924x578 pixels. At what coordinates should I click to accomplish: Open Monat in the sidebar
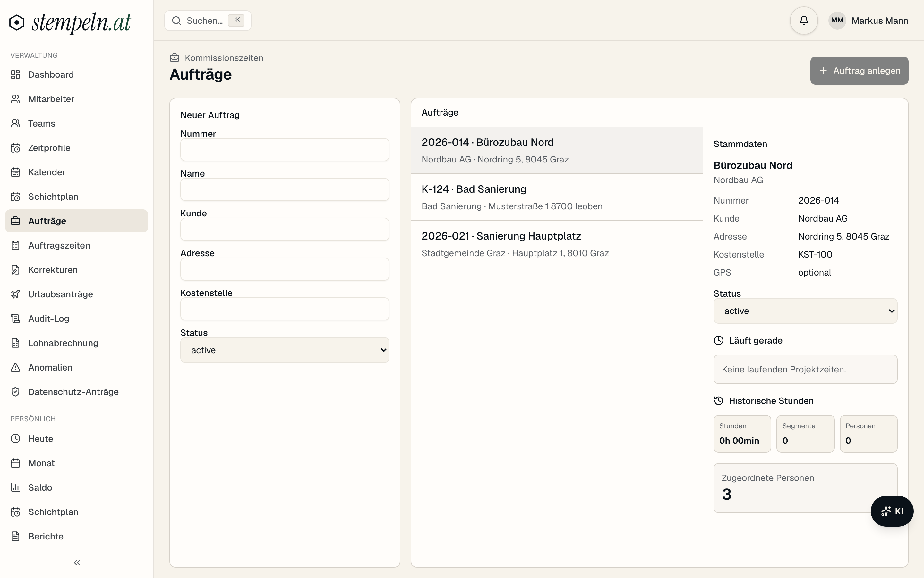point(77,463)
